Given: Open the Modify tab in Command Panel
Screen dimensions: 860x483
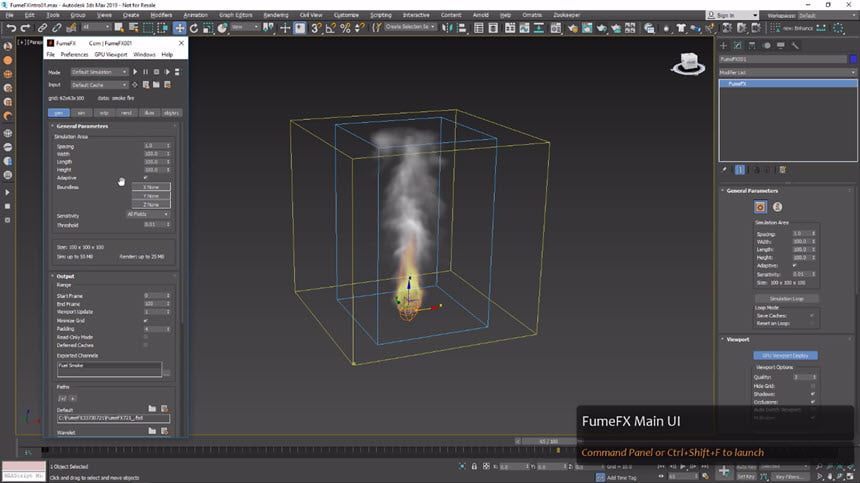Looking at the screenshot, I should coord(737,46).
